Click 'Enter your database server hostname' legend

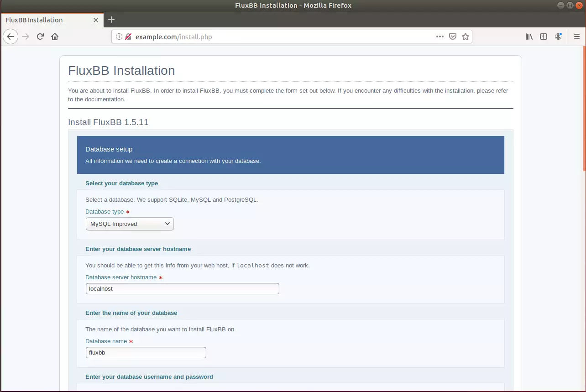coord(138,249)
